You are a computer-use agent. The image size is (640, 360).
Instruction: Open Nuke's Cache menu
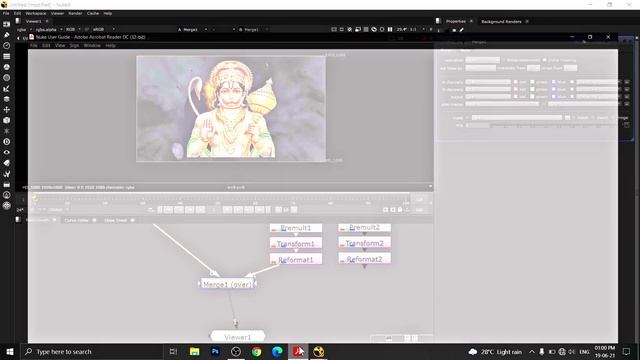coord(93,13)
